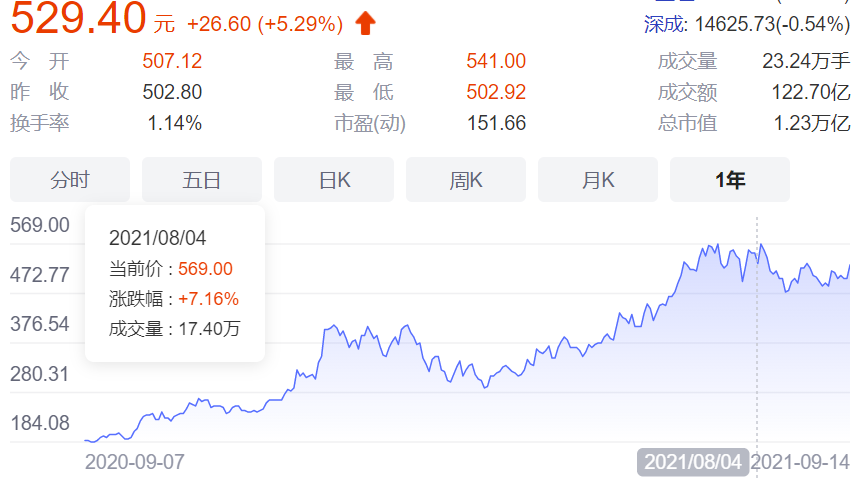Screen dimensions: 856x481
Task: Switch to the 分时 chart tab
Action: point(70,180)
